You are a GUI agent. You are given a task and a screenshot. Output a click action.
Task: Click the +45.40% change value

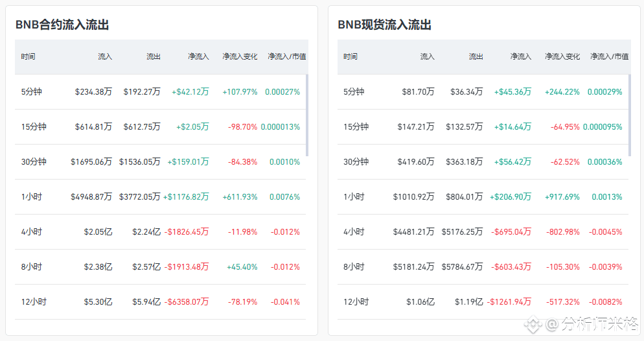(242, 267)
